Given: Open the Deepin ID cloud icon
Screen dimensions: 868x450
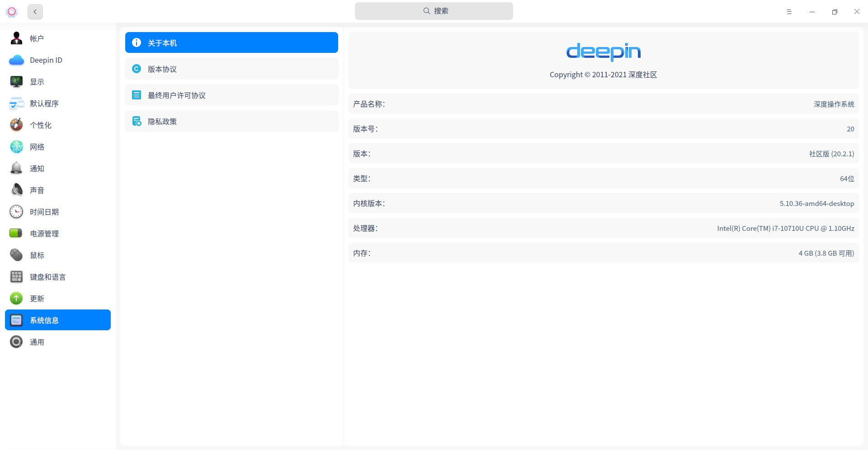Looking at the screenshot, I should [16, 60].
